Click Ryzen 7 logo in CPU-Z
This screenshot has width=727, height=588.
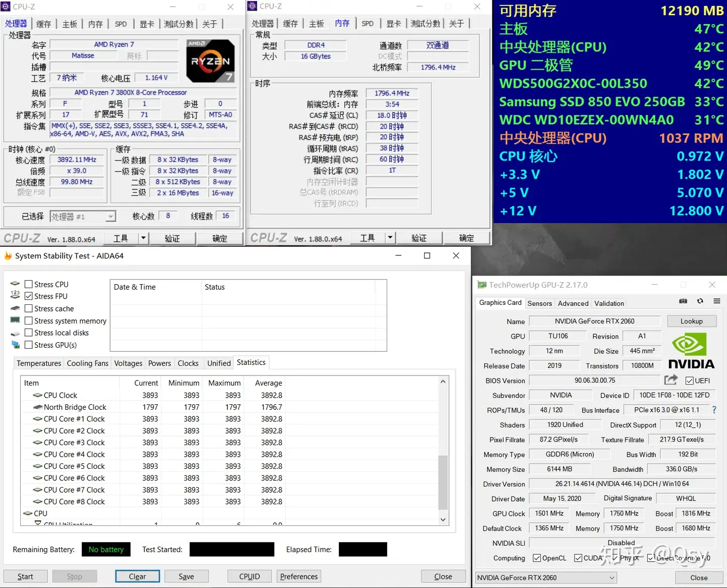211,61
